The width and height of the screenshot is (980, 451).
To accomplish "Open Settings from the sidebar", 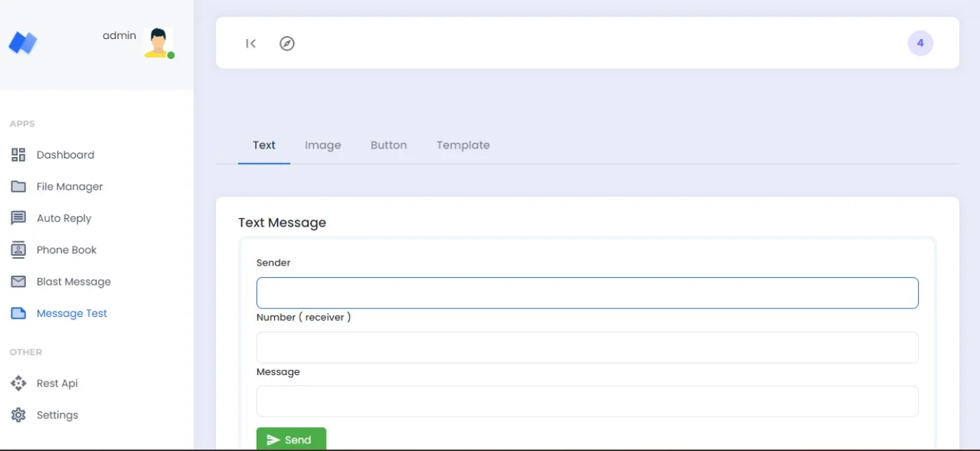I will pos(57,415).
